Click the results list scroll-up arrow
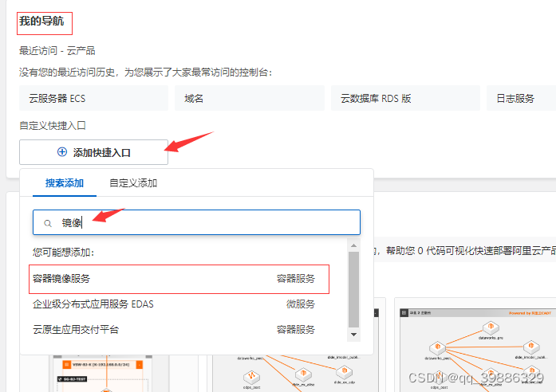 click(x=353, y=245)
